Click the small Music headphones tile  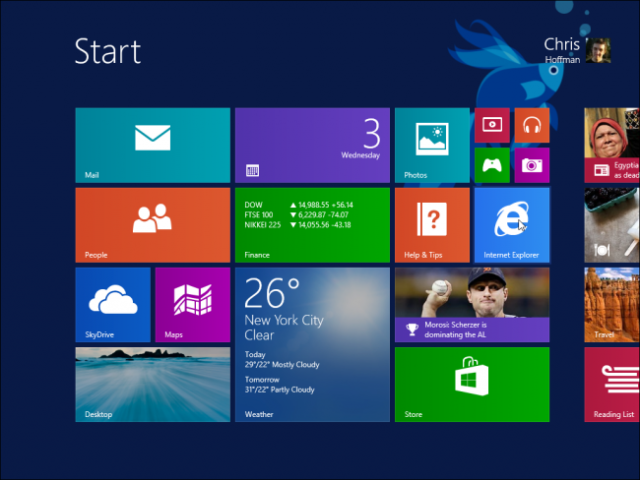532,126
